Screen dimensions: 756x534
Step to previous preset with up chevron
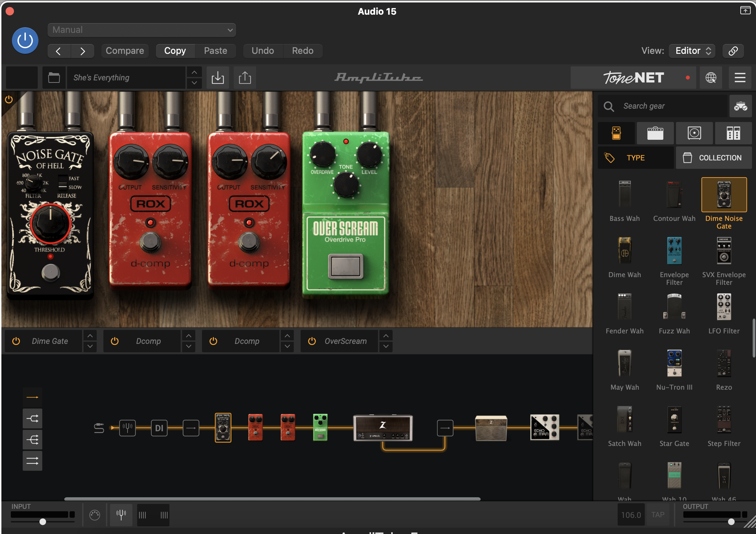194,72
